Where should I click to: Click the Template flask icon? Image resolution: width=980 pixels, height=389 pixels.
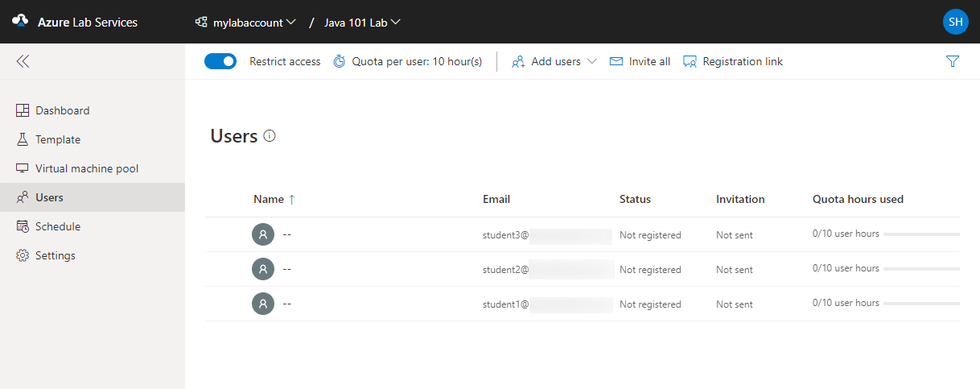23,139
